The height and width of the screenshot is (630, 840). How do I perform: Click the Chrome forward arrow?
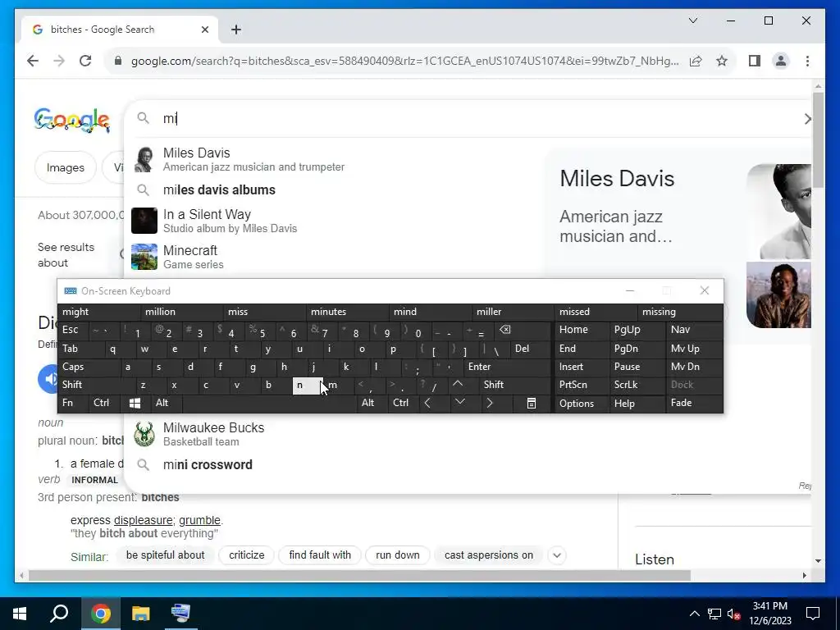click(x=59, y=61)
